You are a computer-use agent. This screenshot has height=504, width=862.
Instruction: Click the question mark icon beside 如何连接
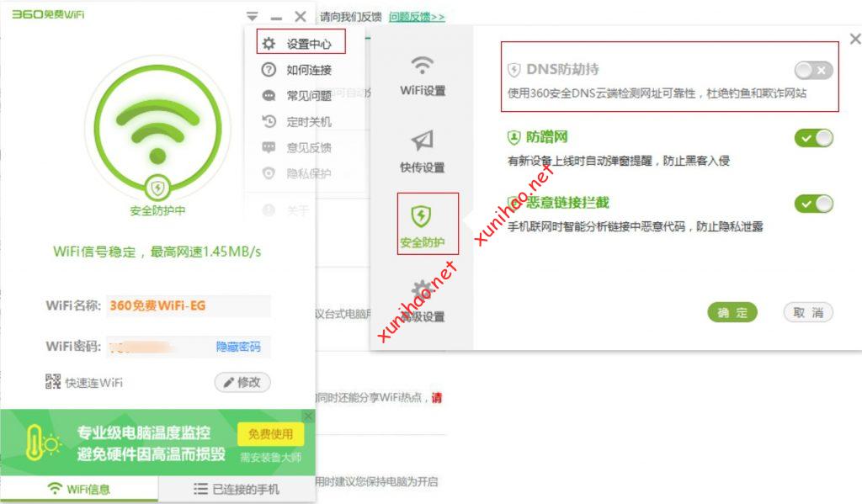coord(269,70)
